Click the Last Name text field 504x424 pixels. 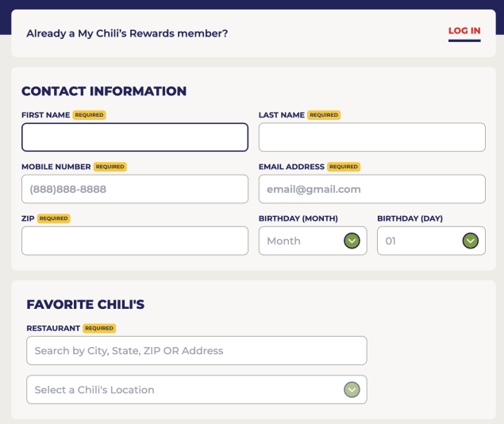(371, 137)
